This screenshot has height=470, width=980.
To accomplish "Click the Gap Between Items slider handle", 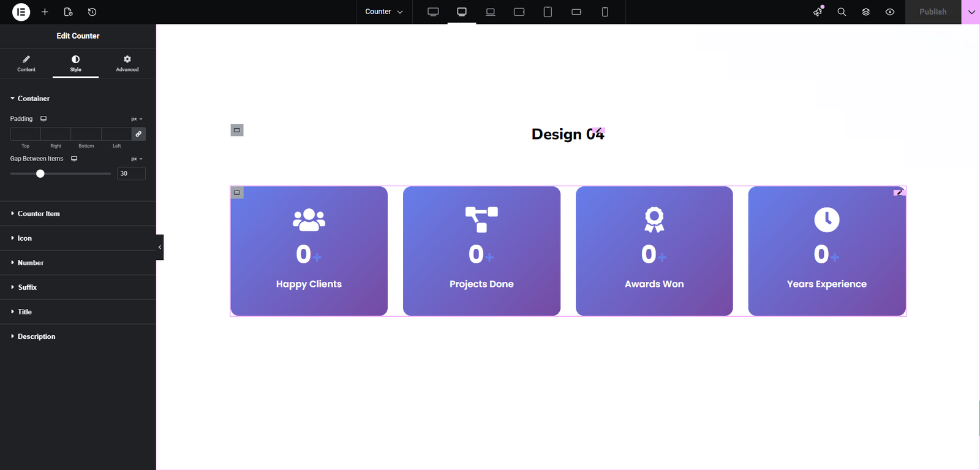I will point(40,173).
